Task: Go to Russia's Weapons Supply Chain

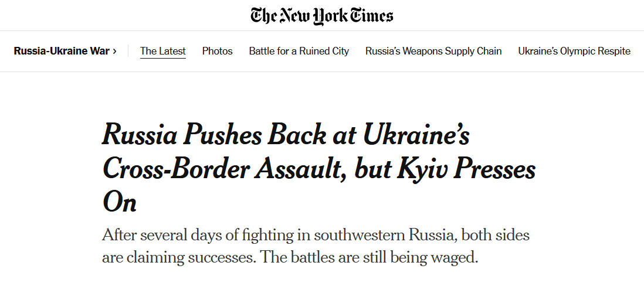Action: point(433,51)
